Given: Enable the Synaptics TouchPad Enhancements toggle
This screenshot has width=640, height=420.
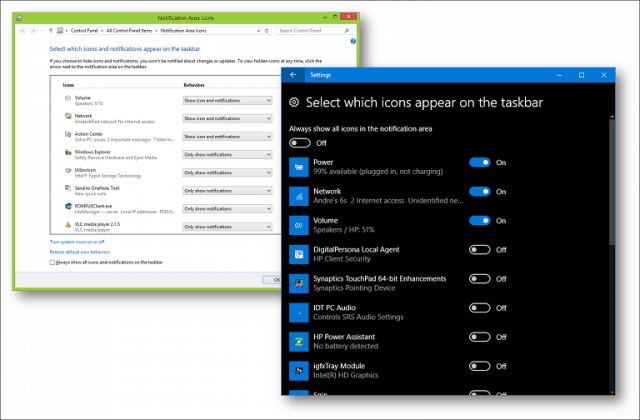Looking at the screenshot, I should tap(480, 279).
